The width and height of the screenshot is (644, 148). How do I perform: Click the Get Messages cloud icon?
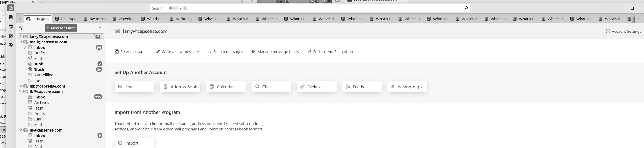tap(21, 28)
